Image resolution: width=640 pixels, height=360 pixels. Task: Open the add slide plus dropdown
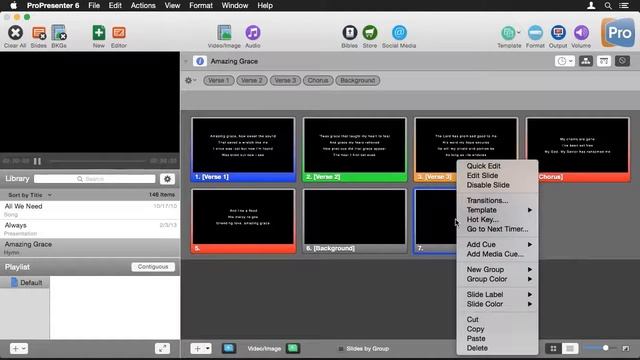[x=201, y=348]
